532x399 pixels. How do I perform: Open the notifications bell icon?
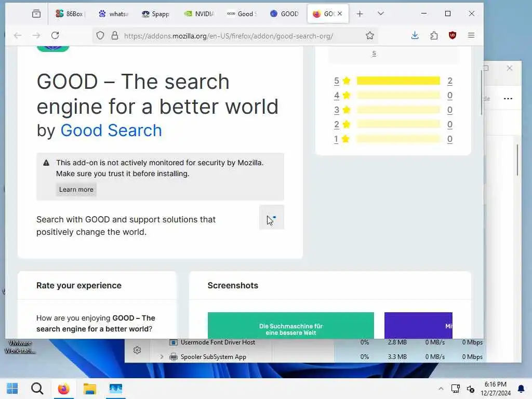click(521, 389)
